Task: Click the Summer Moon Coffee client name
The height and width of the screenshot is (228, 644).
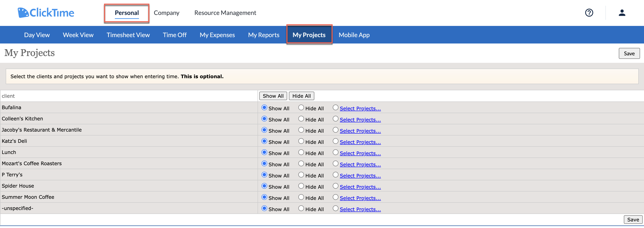Action: coord(28,197)
